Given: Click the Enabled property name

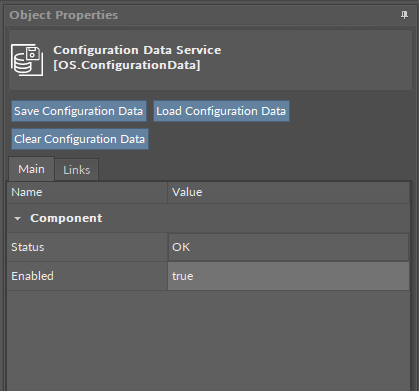Looking at the screenshot, I should pos(32,276).
